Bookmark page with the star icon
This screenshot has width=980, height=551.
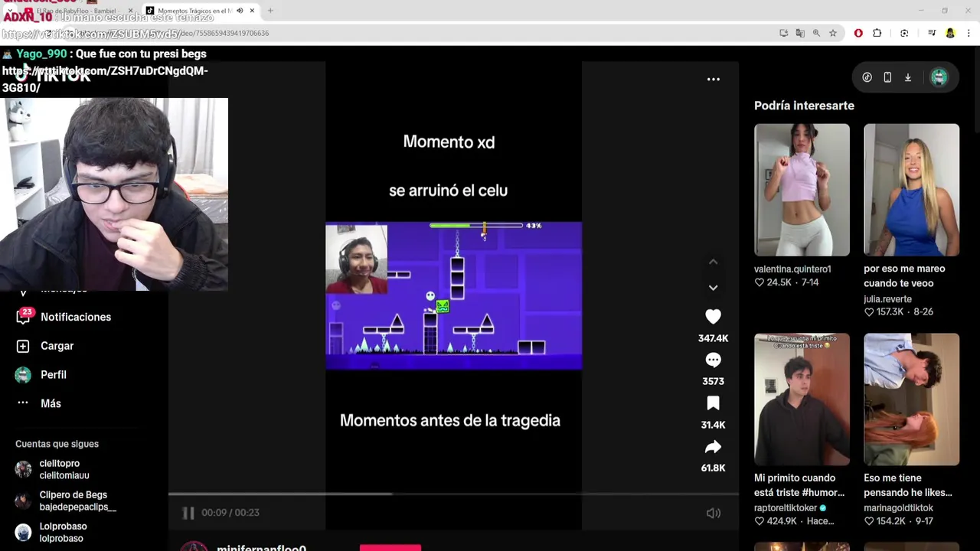point(833,33)
